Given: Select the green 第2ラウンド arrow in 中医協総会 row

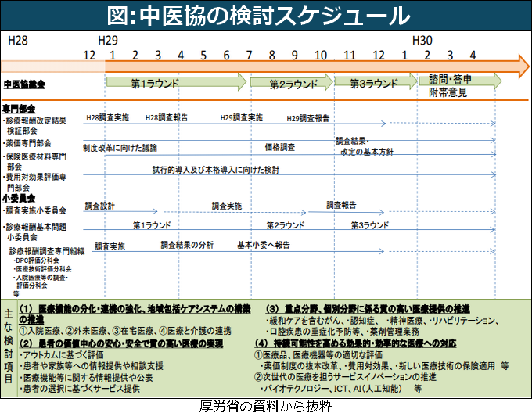Looking at the screenshot, I should tap(290, 82).
